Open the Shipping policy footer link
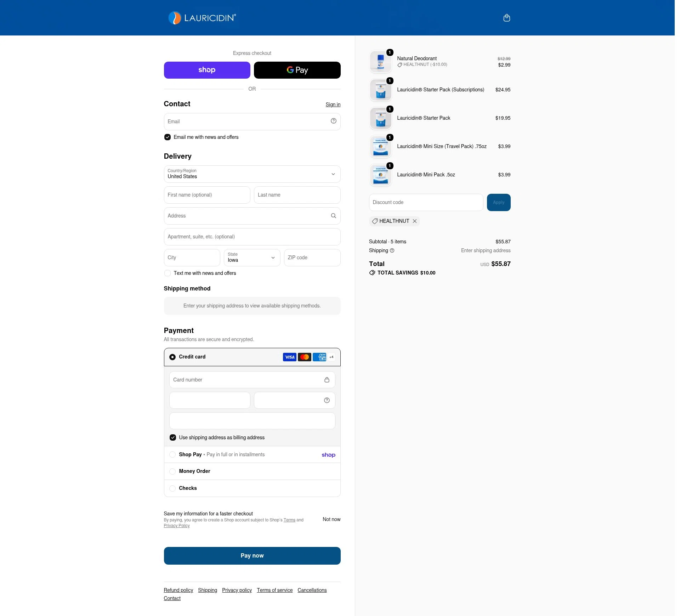680x616 pixels. (207, 590)
